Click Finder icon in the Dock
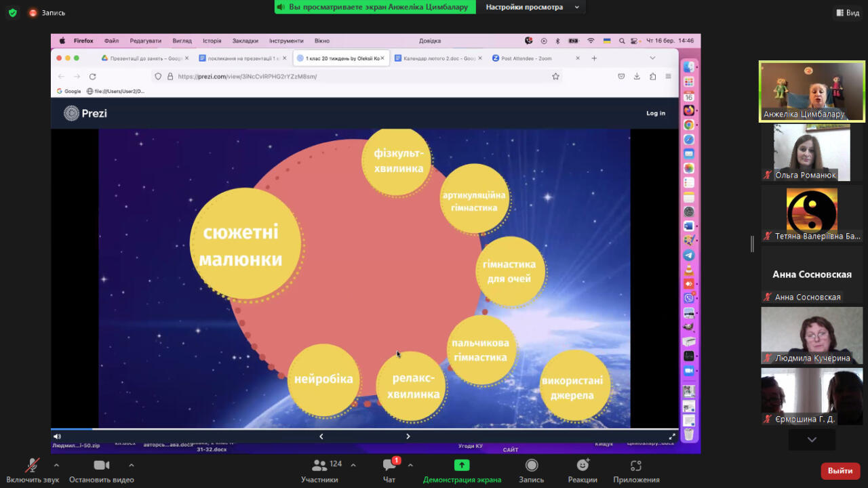The width and height of the screenshot is (868, 488). pyautogui.click(x=689, y=67)
